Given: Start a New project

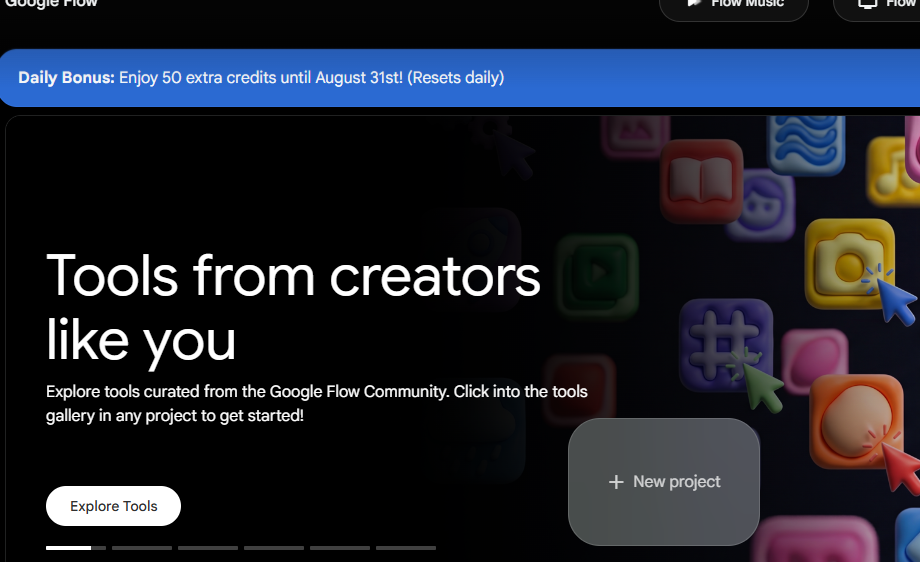Looking at the screenshot, I should click(664, 482).
